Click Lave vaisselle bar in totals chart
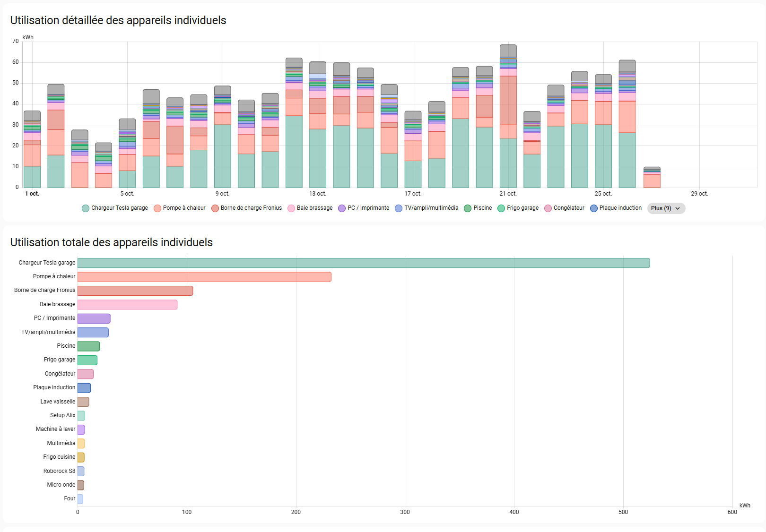Viewport: 766px width, 532px height. coord(83,402)
